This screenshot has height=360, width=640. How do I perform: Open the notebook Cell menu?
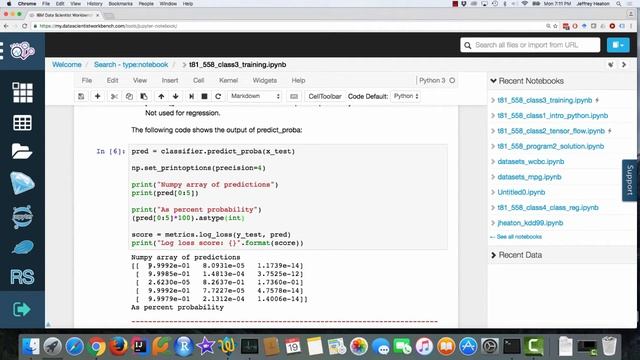pyautogui.click(x=198, y=80)
